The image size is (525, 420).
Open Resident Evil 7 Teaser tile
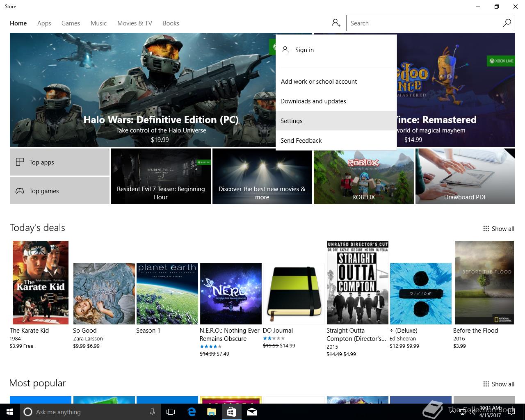coord(161,176)
